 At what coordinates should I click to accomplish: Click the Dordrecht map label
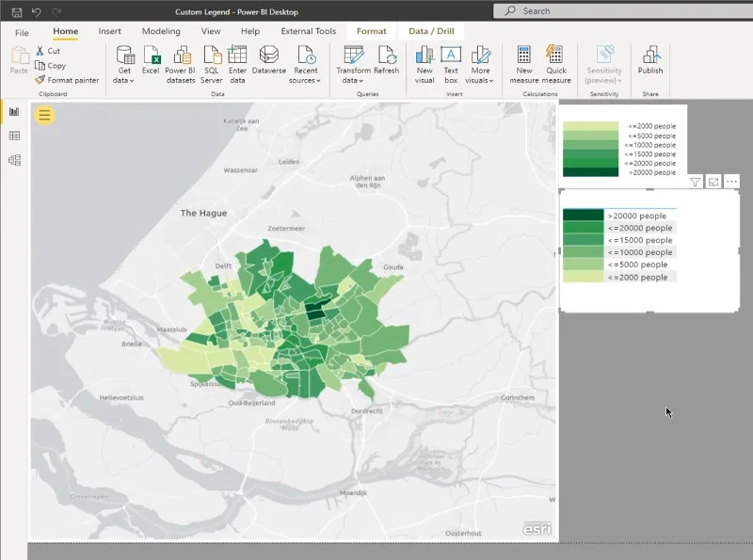pyautogui.click(x=367, y=411)
